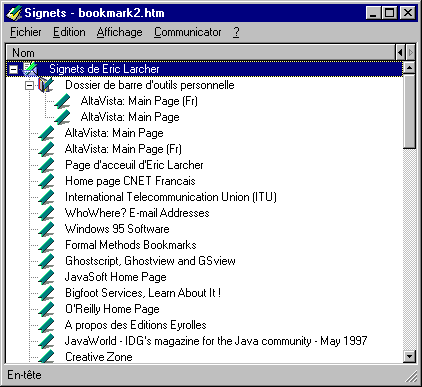Select nested AltaVista: Main Page text in the toolbar folder
The height and width of the screenshot is (387, 422).
pos(130,117)
